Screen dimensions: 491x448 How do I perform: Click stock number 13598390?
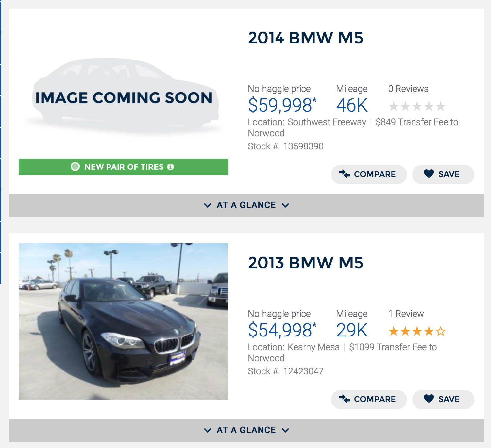(303, 146)
